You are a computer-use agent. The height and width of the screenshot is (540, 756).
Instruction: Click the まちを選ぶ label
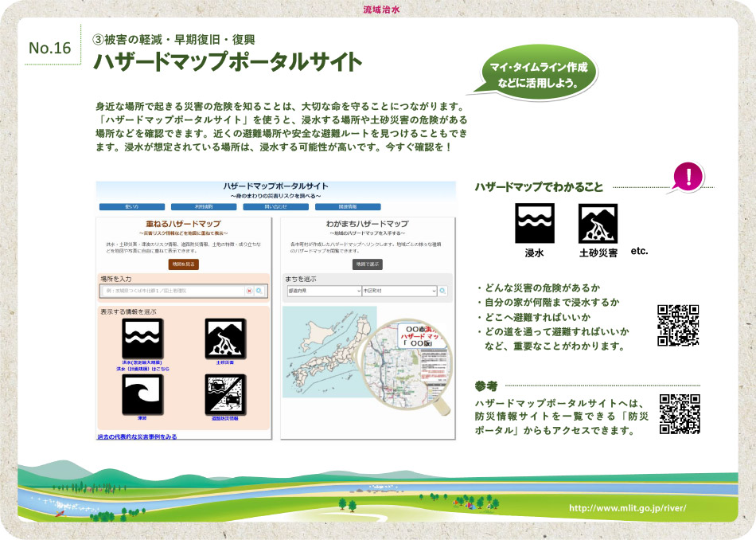(301, 279)
